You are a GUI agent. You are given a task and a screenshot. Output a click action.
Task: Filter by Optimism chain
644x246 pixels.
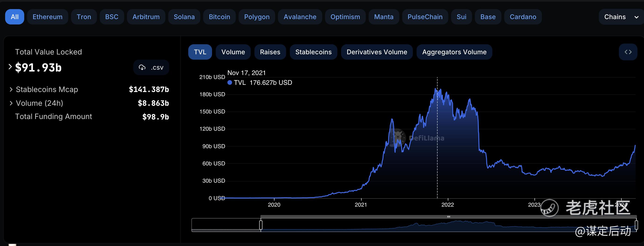coord(345,17)
